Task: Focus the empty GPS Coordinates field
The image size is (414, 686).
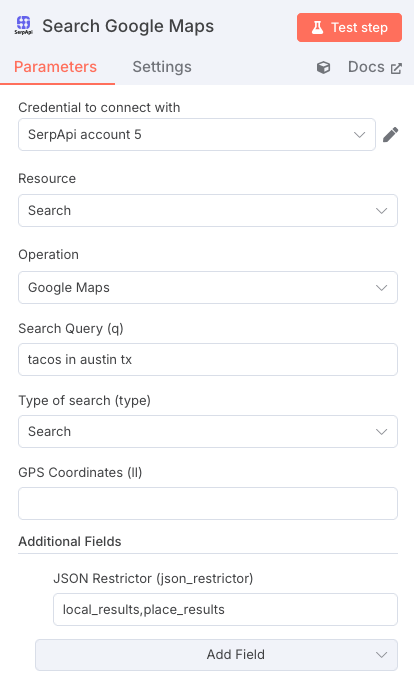Action: 208,504
